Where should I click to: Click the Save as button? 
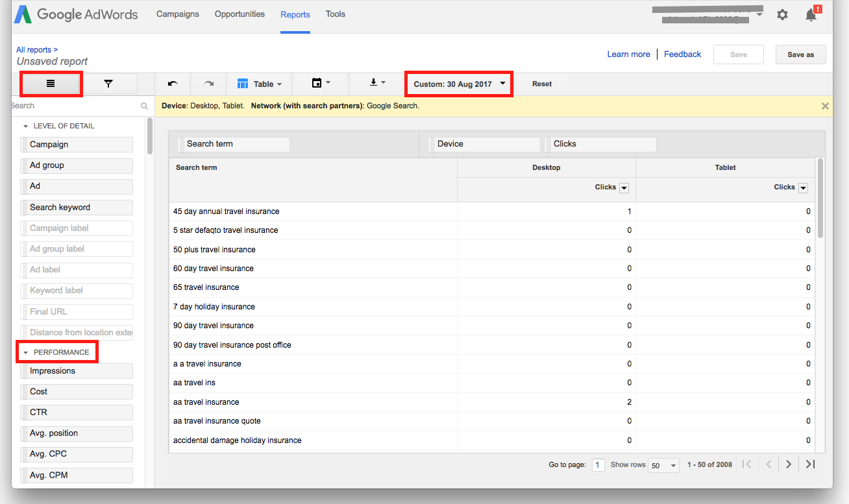click(800, 54)
